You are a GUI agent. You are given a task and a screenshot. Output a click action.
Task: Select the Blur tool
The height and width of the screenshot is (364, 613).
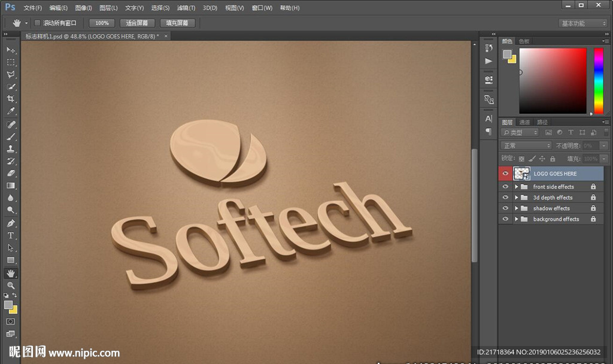pyautogui.click(x=11, y=198)
